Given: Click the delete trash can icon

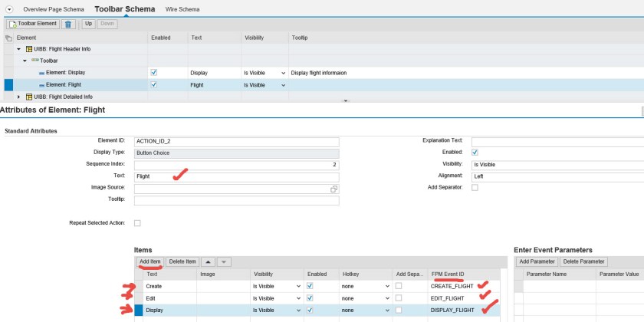Looking at the screenshot, I should coord(68,24).
